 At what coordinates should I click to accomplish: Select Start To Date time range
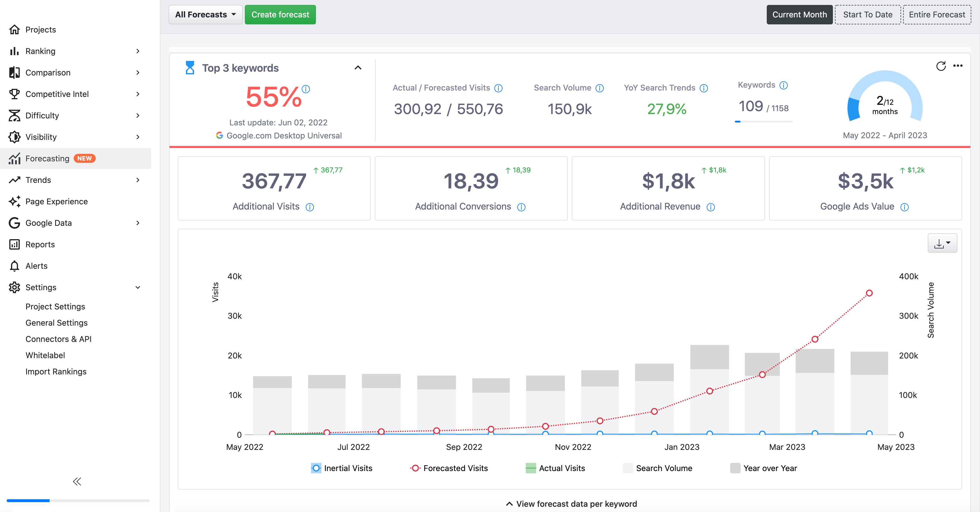(867, 15)
